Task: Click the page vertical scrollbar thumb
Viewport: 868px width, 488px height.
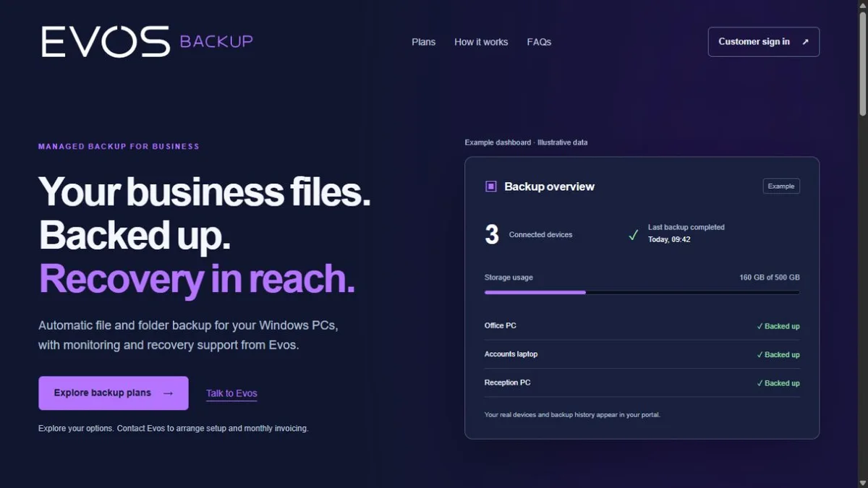Action: pos(862,63)
